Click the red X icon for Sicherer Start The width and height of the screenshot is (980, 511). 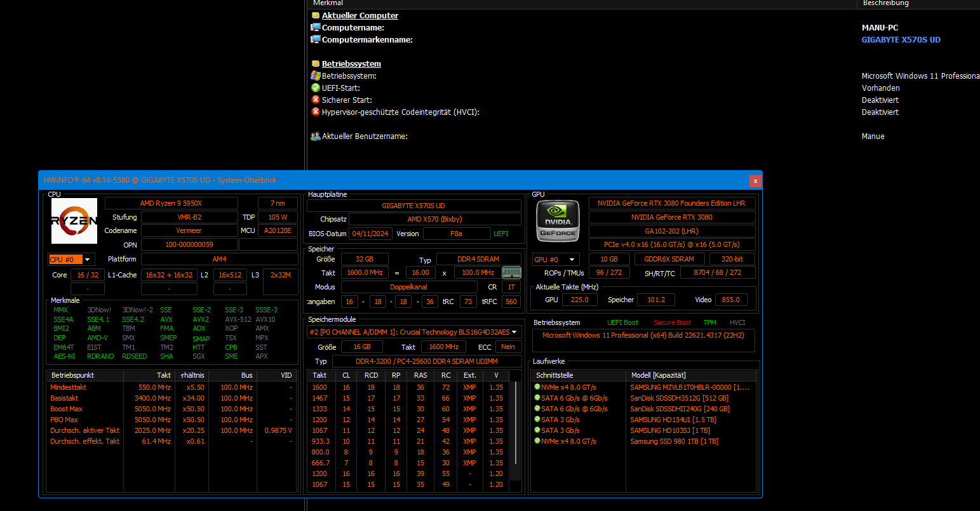click(316, 100)
